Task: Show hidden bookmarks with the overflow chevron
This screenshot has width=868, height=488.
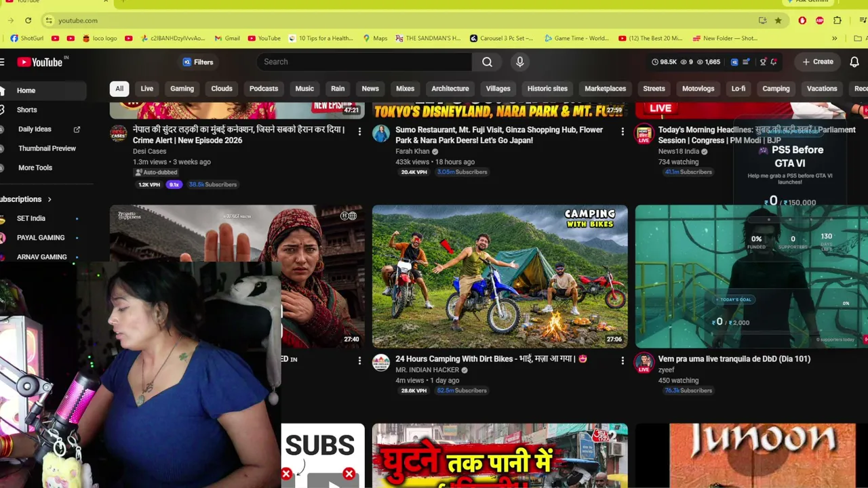Action: [x=835, y=38]
